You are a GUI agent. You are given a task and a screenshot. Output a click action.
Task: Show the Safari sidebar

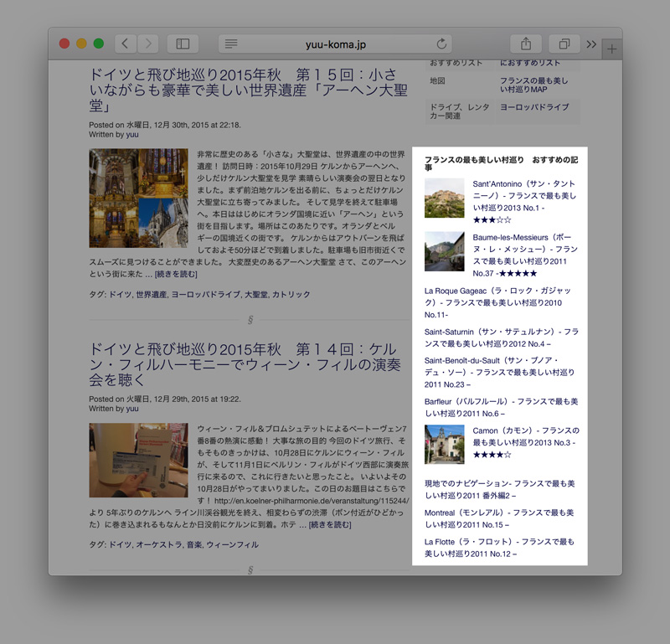(183, 44)
